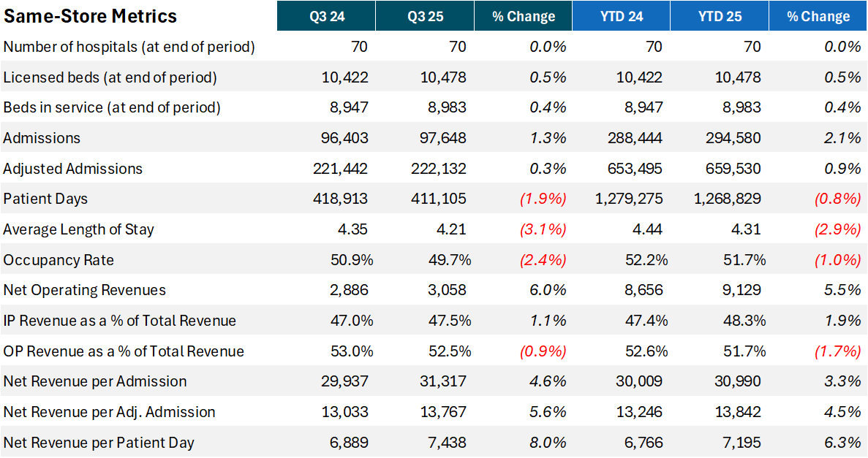Click the Net Operating Revenues label
This screenshot has height=458, width=868.
coord(85,290)
